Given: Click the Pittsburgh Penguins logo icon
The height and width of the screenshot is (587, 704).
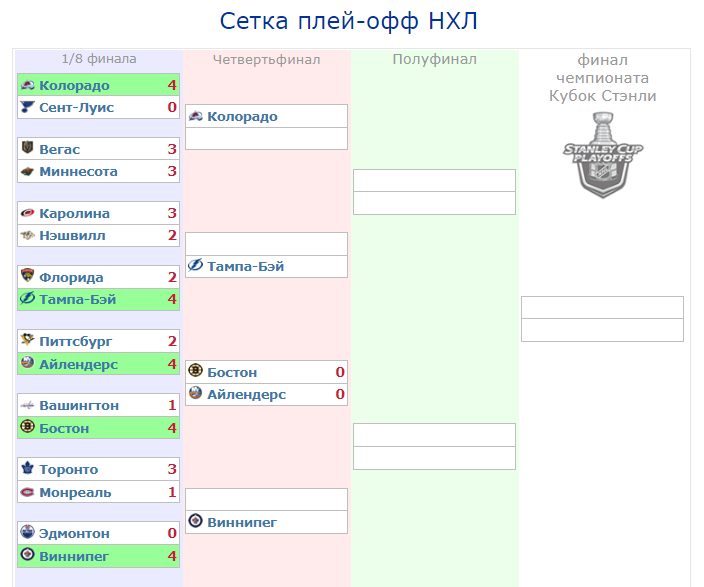Looking at the screenshot, I should tap(27, 340).
